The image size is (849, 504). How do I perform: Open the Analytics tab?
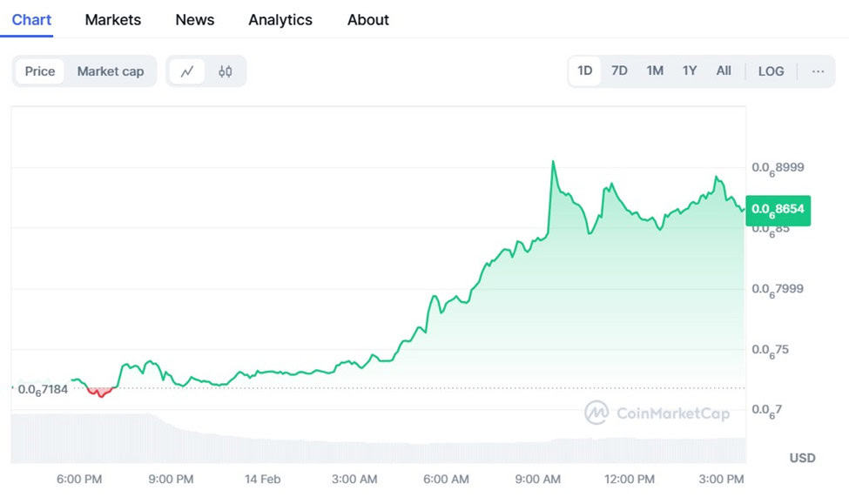280,20
